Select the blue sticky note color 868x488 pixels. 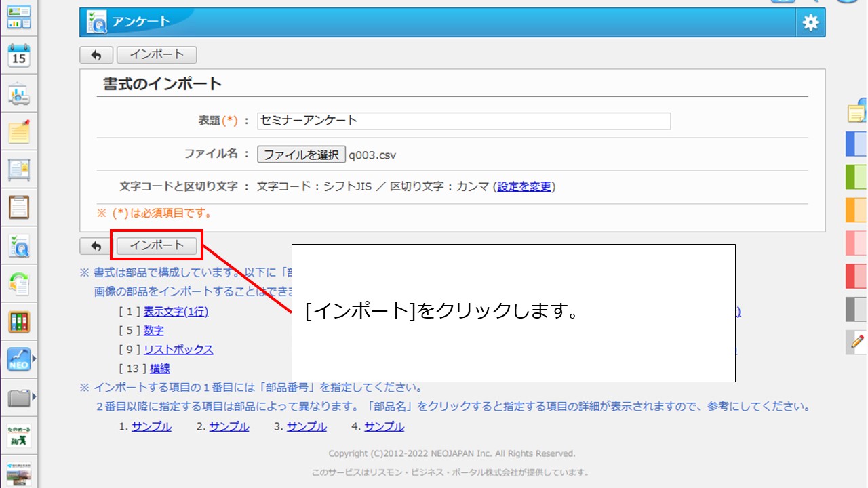click(x=856, y=144)
